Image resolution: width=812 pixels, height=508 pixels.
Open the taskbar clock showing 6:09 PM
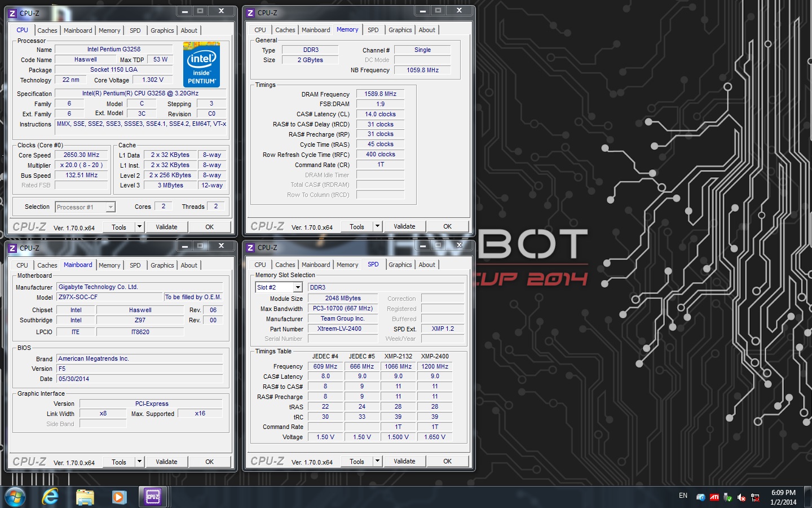[x=783, y=497]
